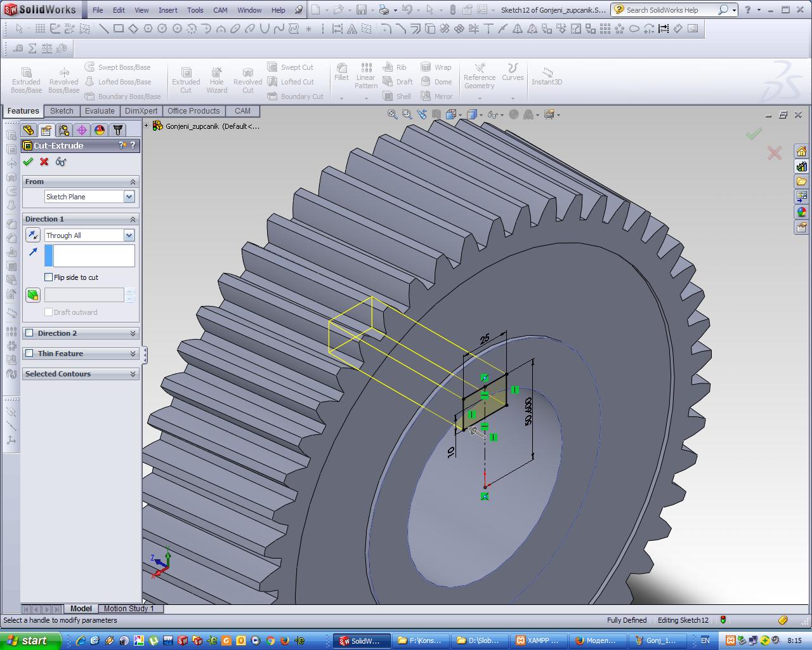Screen dimensions: 812x650
Task: Expand the Thin Feature section
Action: point(133,354)
